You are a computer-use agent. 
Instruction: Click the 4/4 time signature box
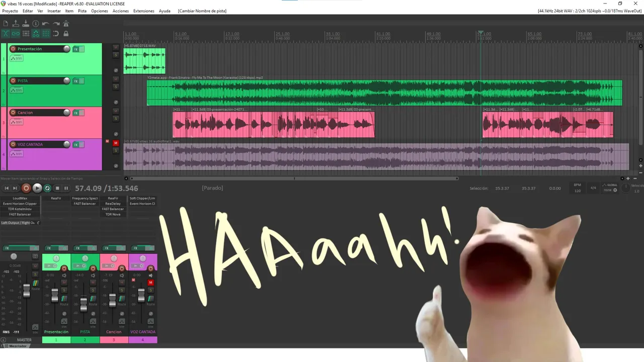(593, 188)
